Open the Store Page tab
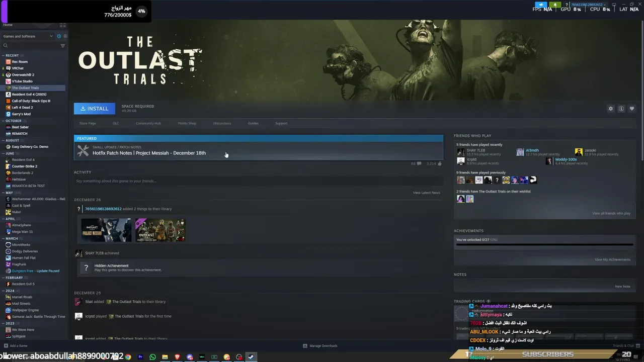 (x=88, y=123)
